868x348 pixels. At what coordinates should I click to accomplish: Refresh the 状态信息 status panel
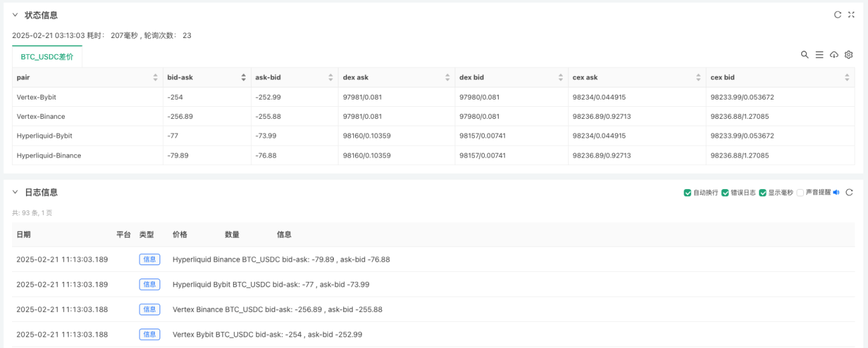837,15
